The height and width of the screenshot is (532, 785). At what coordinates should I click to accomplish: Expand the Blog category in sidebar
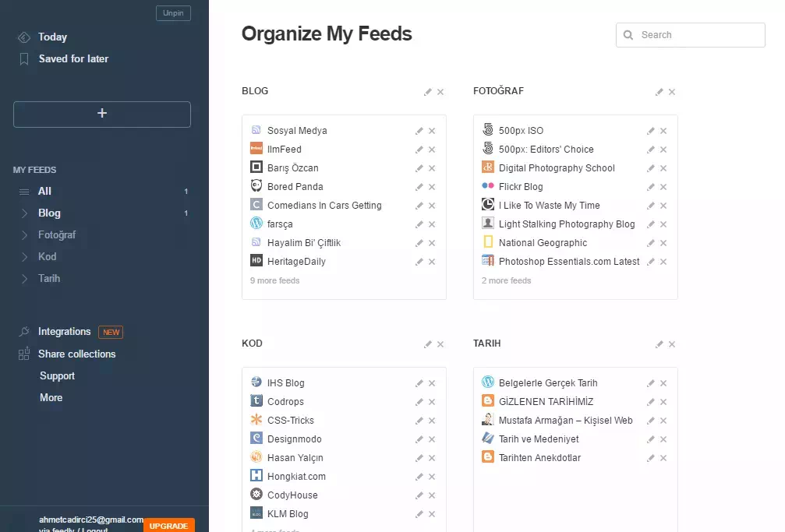[x=24, y=213]
